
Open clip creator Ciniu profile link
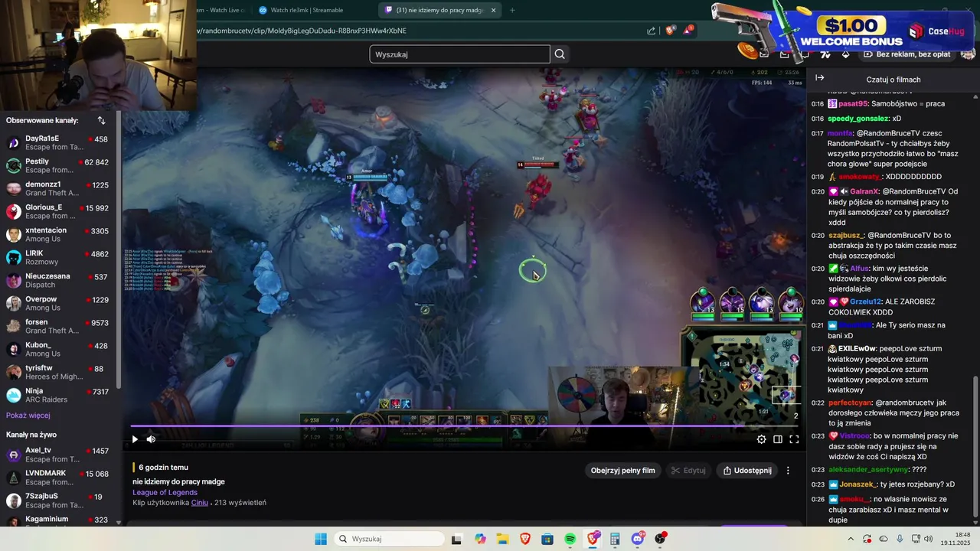point(199,503)
